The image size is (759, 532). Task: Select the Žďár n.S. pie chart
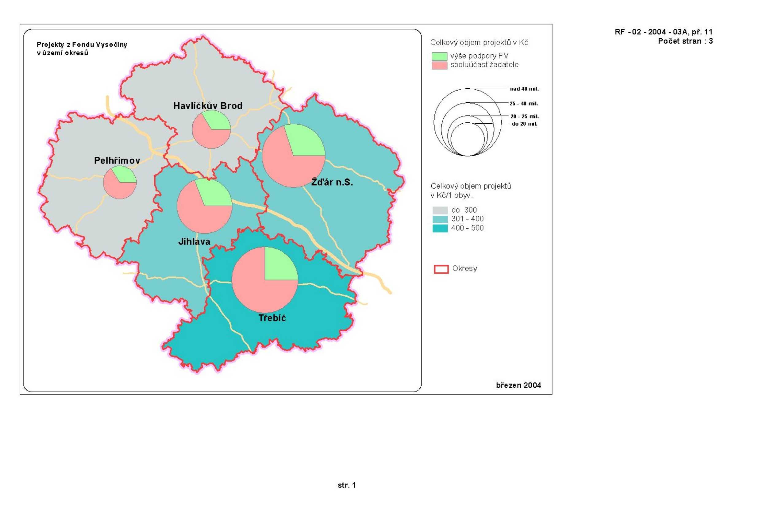(x=293, y=156)
